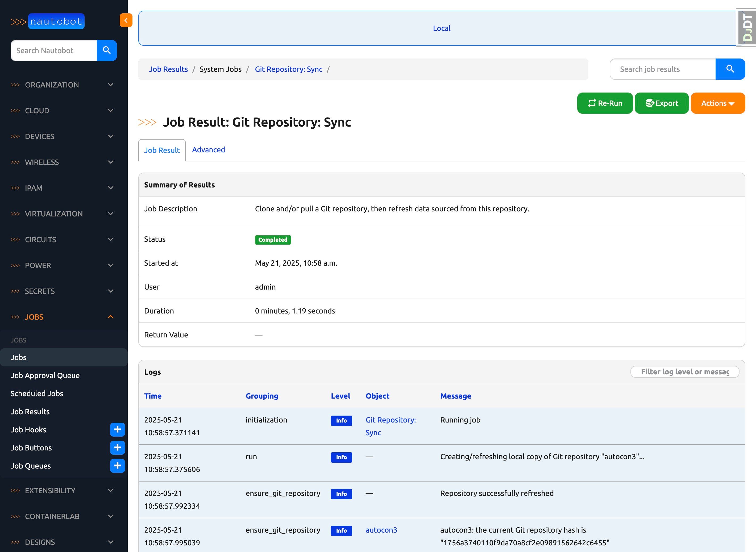
Task: Add a new Job Button
Action: pos(117,448)
